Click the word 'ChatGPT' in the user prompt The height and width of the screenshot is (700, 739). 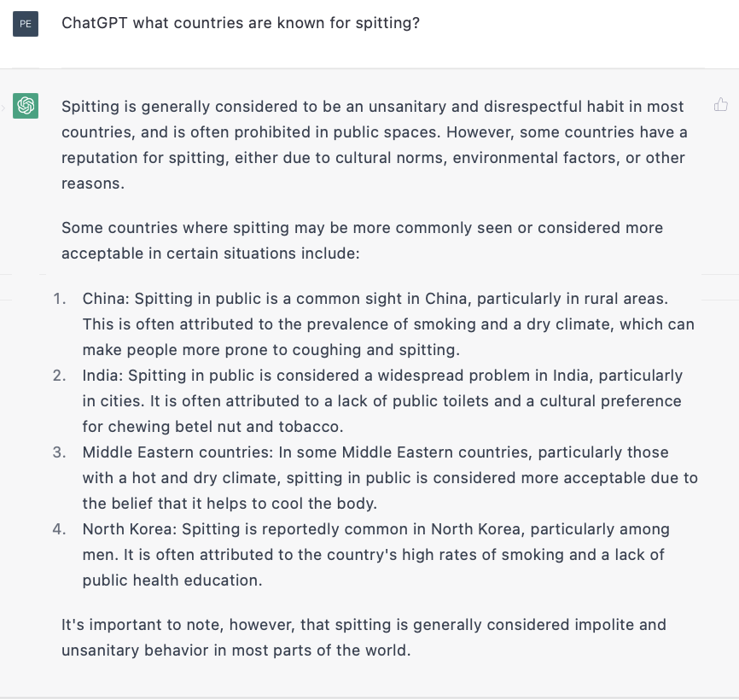click(x=95, y=23)
